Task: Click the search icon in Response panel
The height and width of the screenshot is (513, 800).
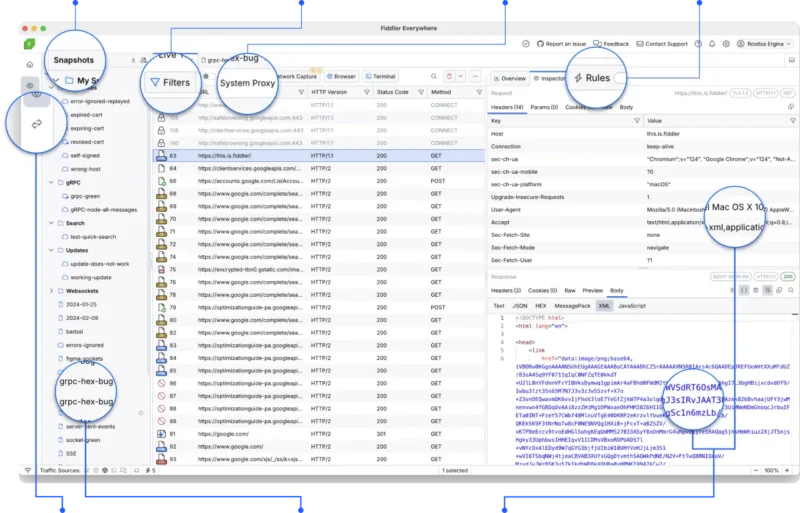Action: pyautogui.click(x=791, y=290)
